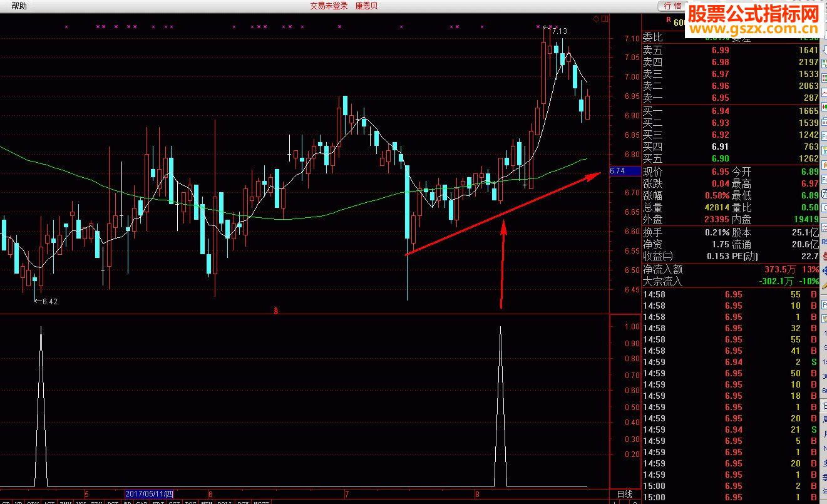Viewport: 827px width, 504px height.
Task: Click the split-window square icon beside the diamond
Action: [x=605, y=19]
